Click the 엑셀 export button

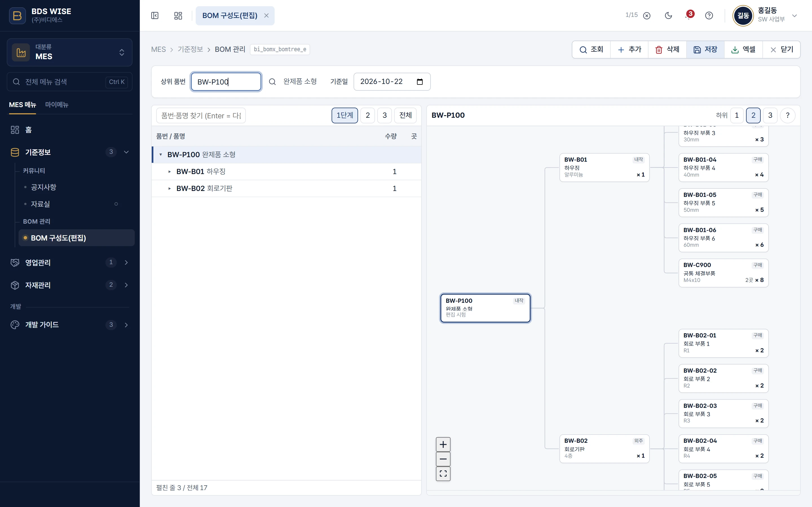pos(743,50)
